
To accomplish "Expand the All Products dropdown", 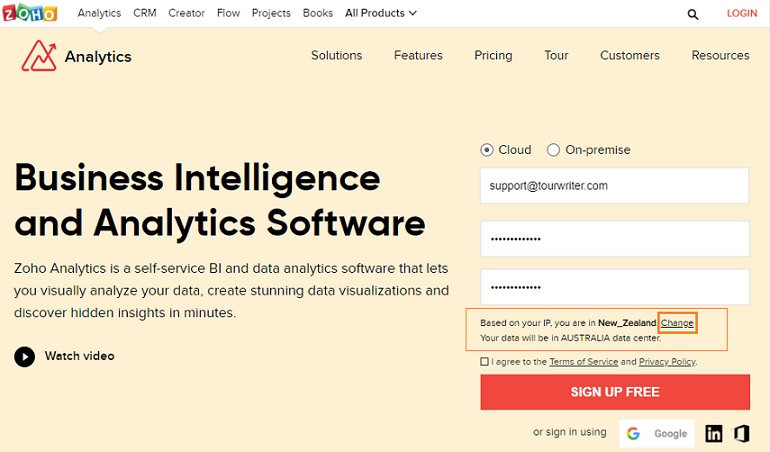I will point(381,13).
